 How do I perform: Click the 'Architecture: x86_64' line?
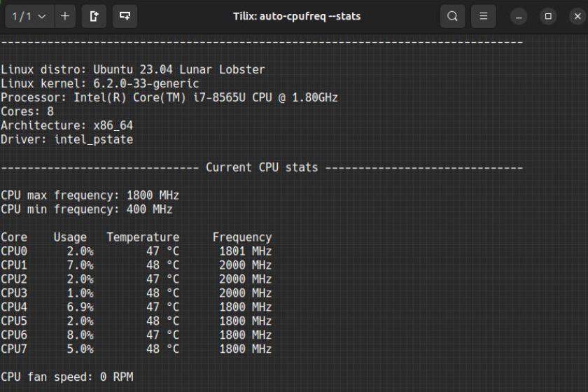[x=66, y=126]
